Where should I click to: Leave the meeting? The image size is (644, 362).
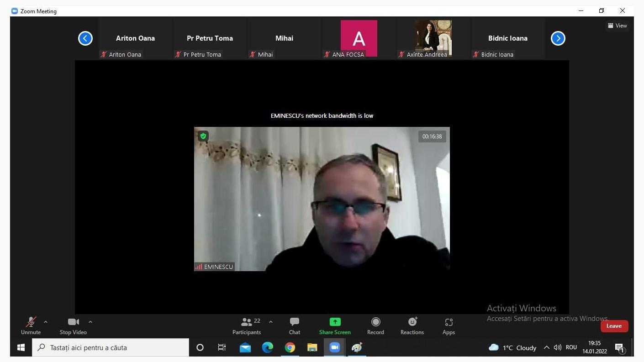coord(614,326)
